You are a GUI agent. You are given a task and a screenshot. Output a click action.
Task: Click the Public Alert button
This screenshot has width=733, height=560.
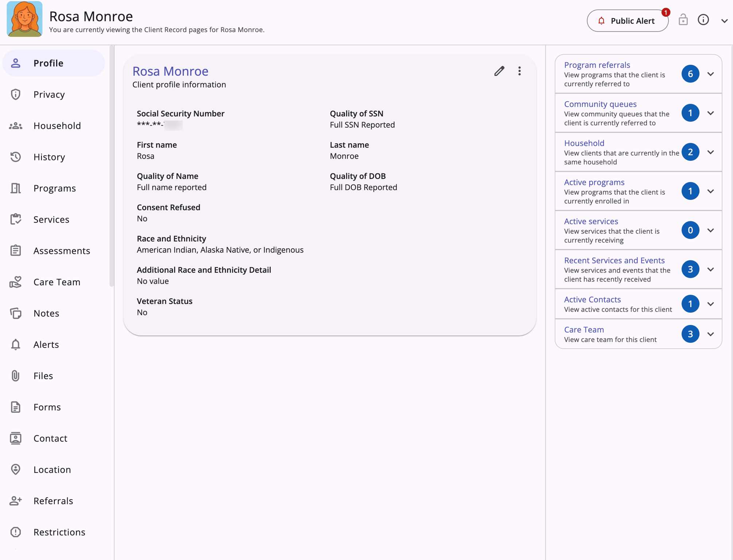point(628,21)
